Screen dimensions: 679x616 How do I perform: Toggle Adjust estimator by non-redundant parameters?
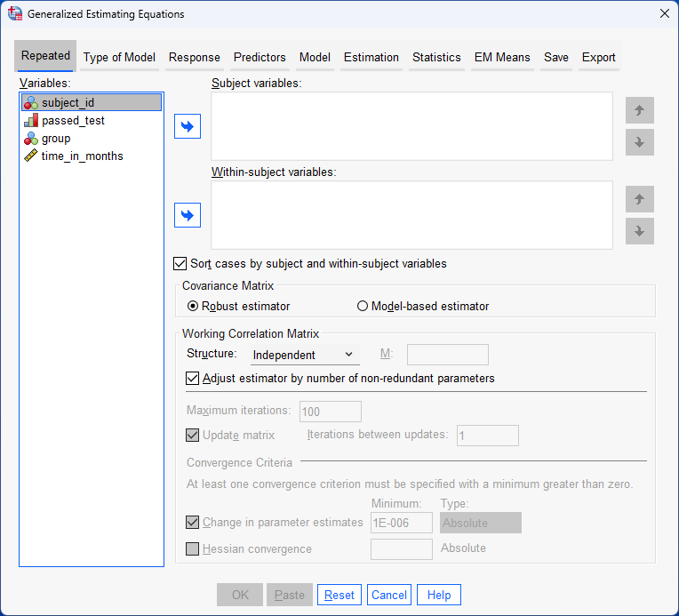click(192, 378)
